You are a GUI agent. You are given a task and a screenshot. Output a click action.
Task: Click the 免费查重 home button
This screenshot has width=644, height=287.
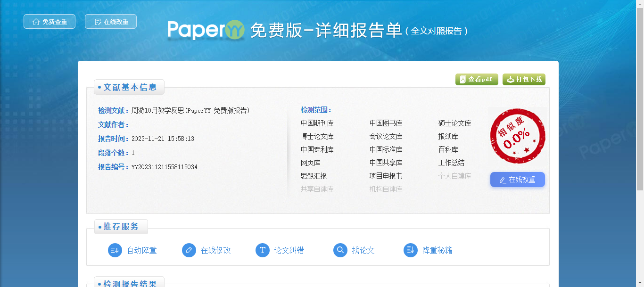click(50, 22)
